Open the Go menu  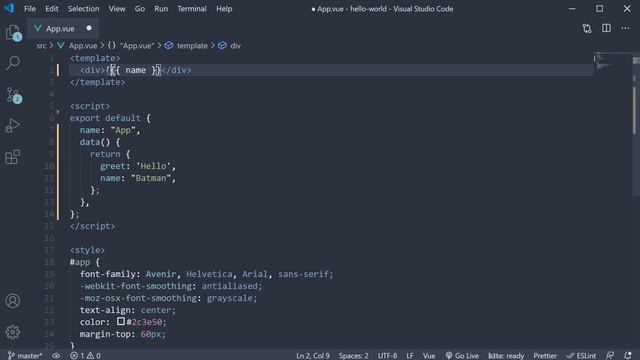coord(140,9)
